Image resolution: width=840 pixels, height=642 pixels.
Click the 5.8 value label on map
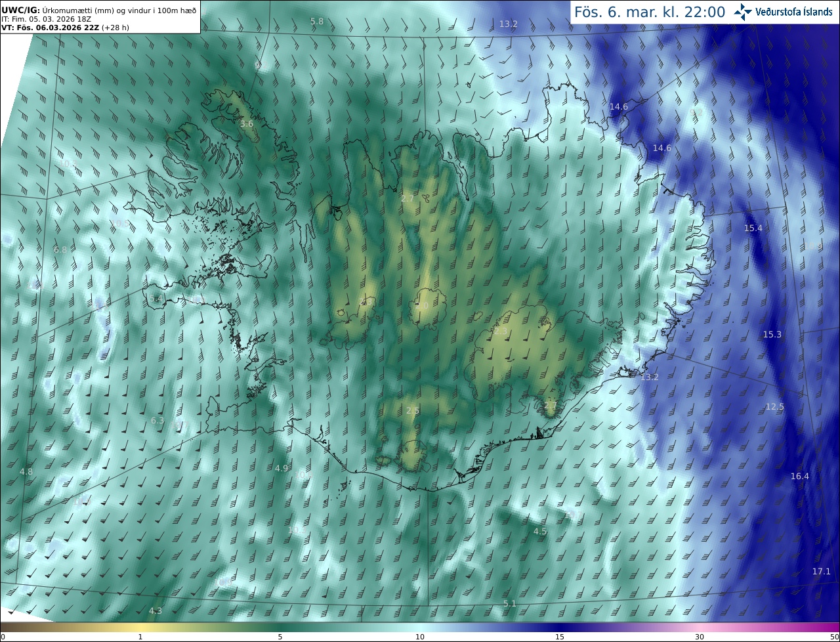coord(317,21)
